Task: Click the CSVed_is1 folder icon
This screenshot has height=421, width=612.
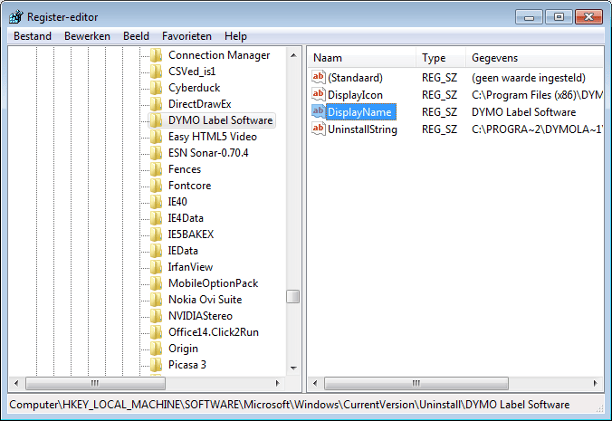Action: [156, 71]
